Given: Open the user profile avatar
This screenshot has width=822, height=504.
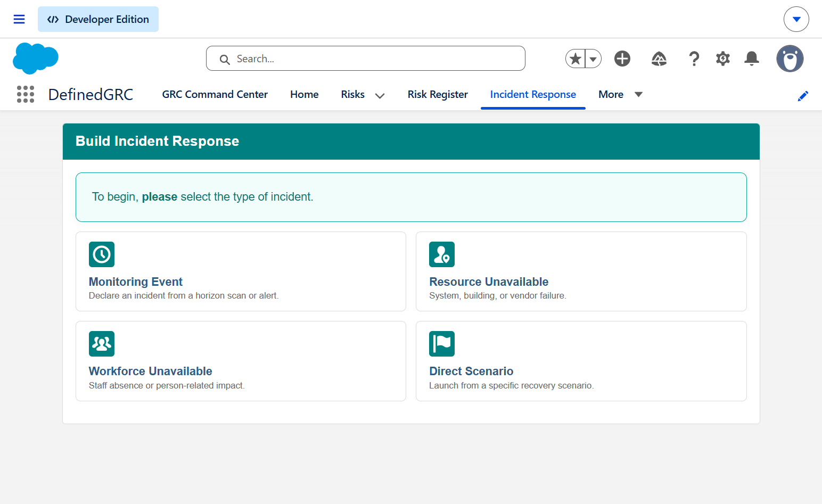Looking at the screenshot, I should pyautogui.click(x=790, y=59).
